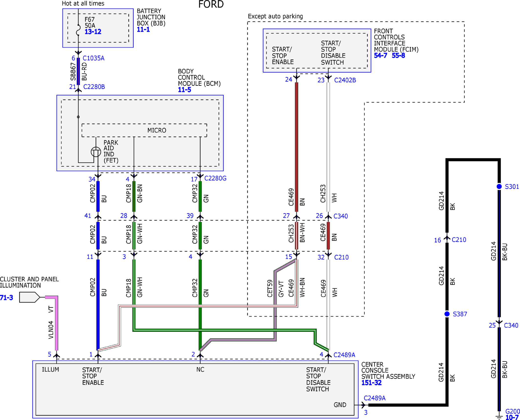Select pin number 34 on C2280G
This screenshot has height=420, width=520.
pyautogui.click(x=92, y=179)
